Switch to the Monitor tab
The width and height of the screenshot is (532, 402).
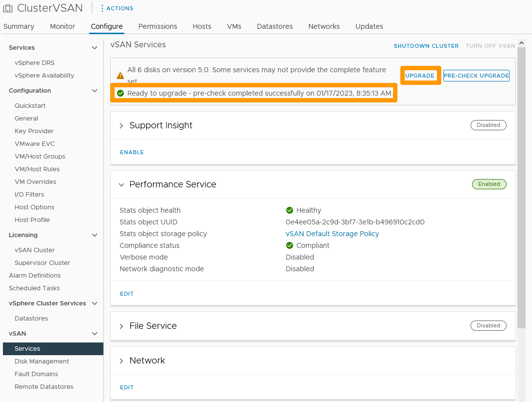click(x=62, y=26)
